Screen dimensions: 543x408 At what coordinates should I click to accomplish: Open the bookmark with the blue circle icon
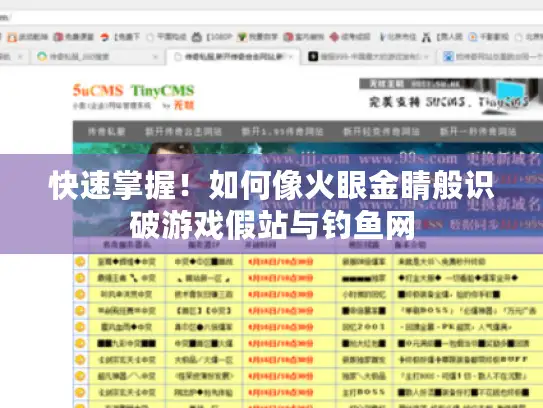488,37
